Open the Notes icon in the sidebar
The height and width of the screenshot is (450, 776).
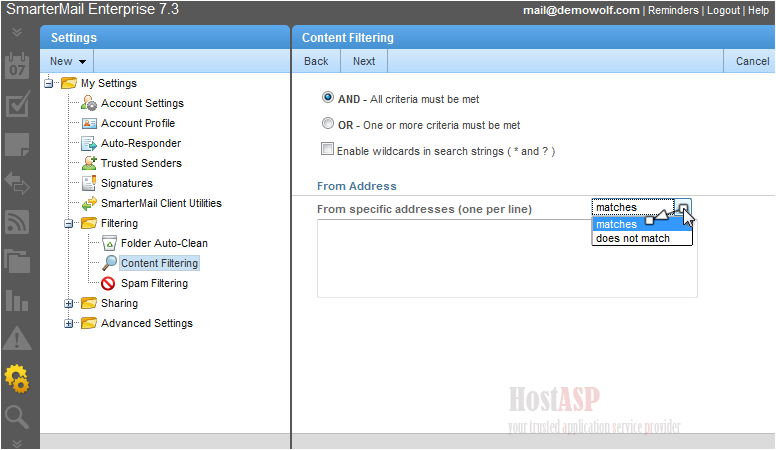[17, 144]
